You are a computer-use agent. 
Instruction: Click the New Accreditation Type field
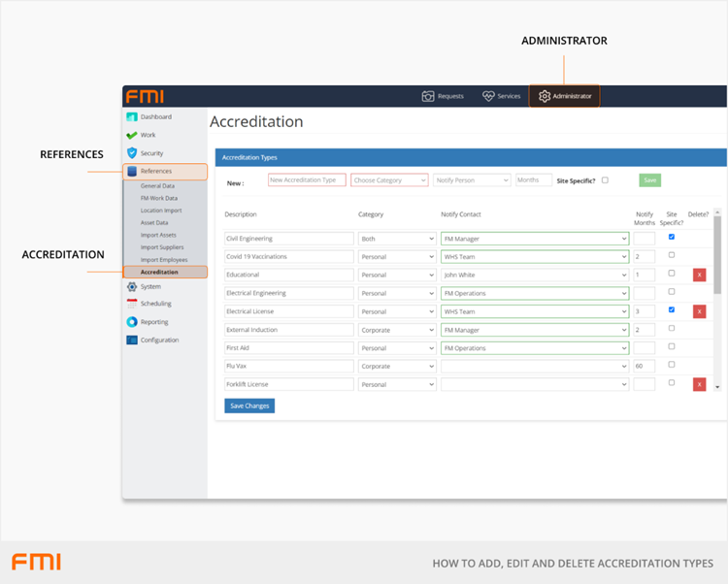coord(307,180)
